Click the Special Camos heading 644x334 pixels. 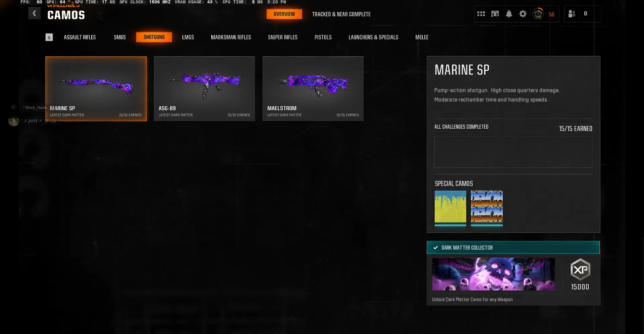[x=454, y=184]
